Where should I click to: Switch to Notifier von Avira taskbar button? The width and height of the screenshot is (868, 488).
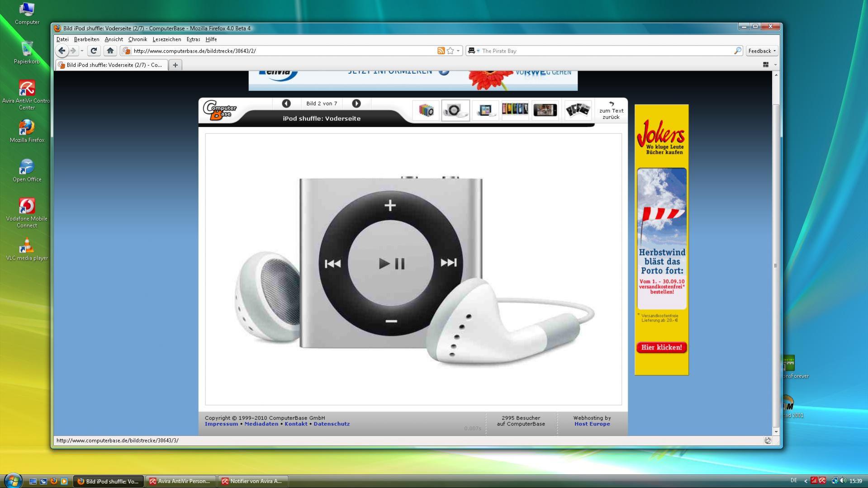(x=253, y=481)
